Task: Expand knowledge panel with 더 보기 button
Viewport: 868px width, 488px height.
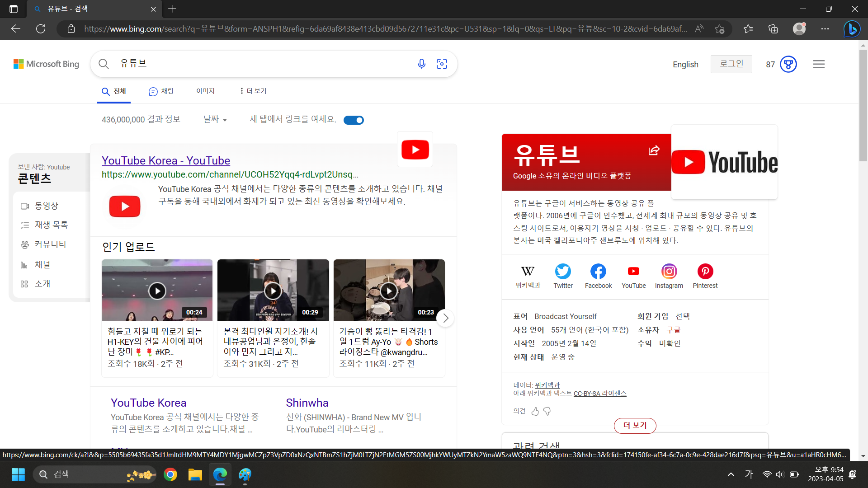Action: 635,426
